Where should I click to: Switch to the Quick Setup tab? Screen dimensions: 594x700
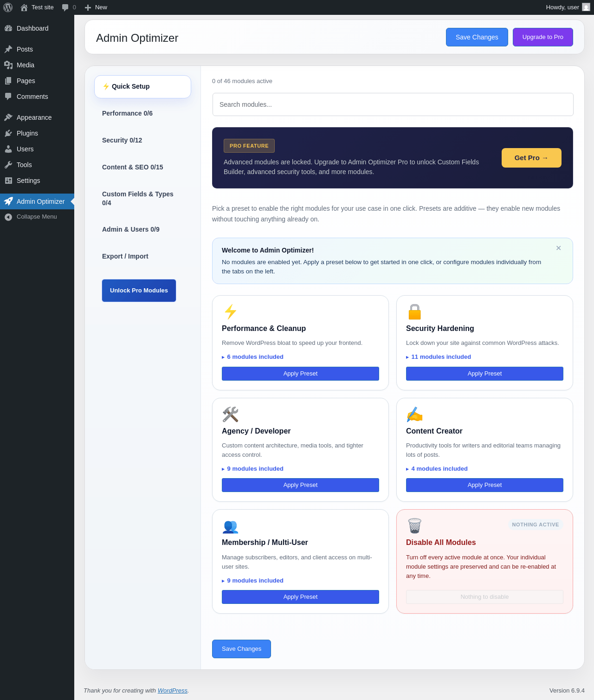[142, 87]
